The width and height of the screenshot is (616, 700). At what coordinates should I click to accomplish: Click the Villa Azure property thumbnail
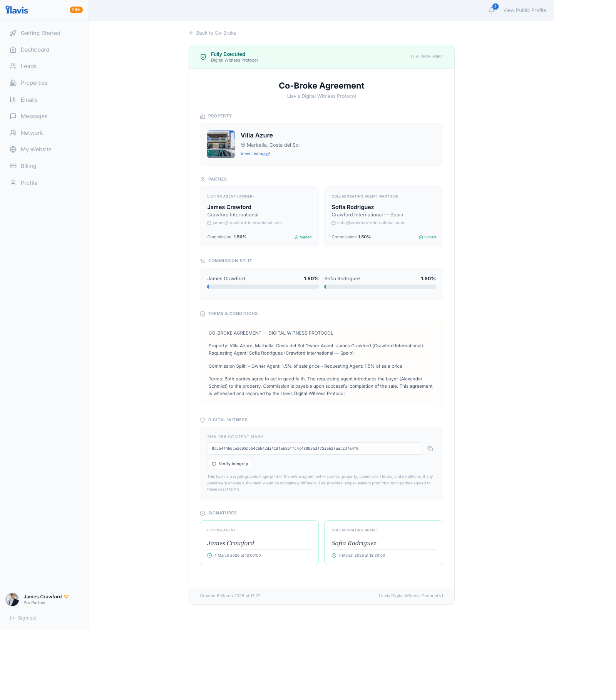tap(221, 144)
